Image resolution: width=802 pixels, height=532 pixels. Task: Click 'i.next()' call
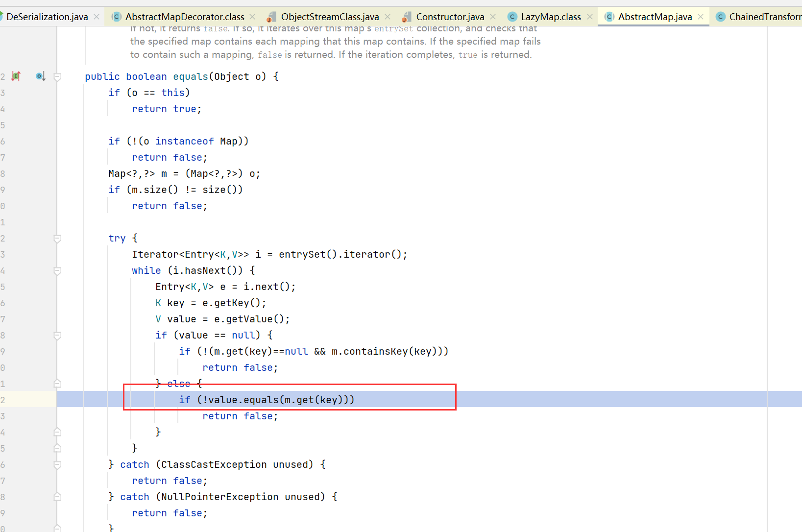tap(267, 287)
